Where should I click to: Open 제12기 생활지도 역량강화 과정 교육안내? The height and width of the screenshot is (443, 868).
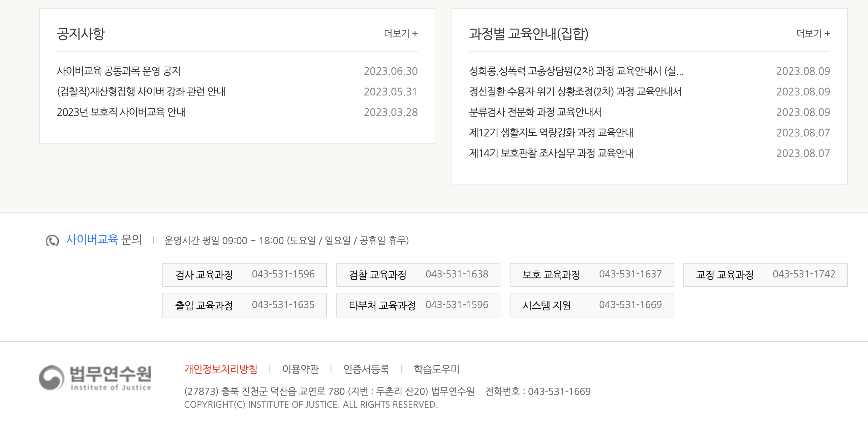coord(551,133)
